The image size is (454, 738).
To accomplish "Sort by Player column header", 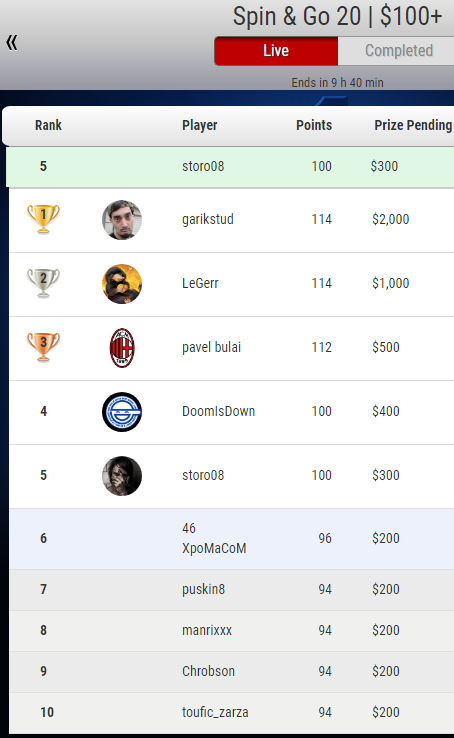I will tap(199, 125).
